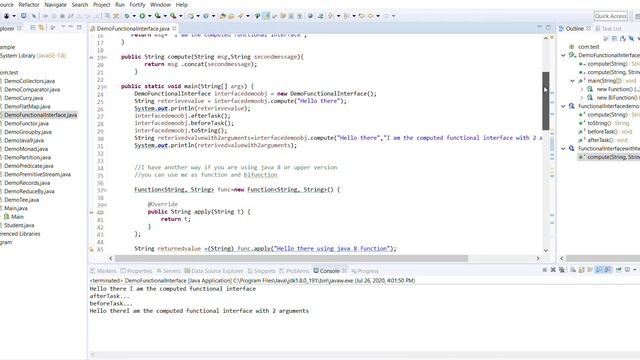Close the DemoFunctionalInterface.java editor tab
The width and height of the screenshot is (640, 360).
[174, 28]
